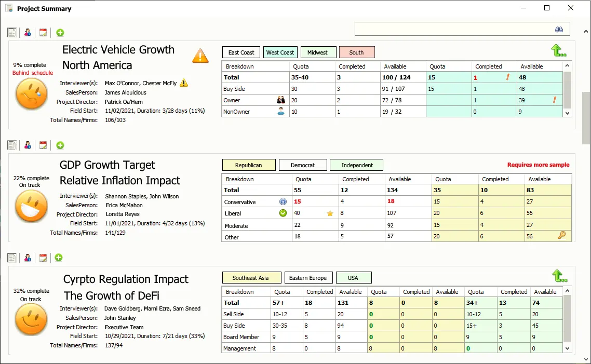This screenshot has width=591, height=364.
Task: Open notes icon above Crypto Regulation Impact project
Action: (11, 258)
